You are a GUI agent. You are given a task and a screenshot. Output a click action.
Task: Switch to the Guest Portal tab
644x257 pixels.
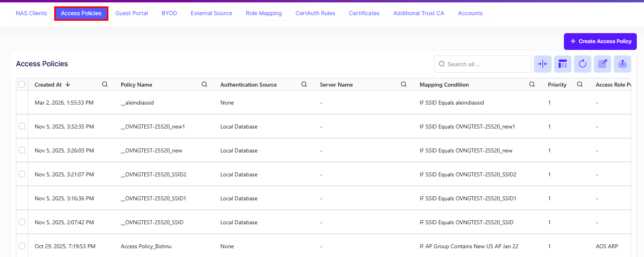pyautogui.click(x=132, y=13)
